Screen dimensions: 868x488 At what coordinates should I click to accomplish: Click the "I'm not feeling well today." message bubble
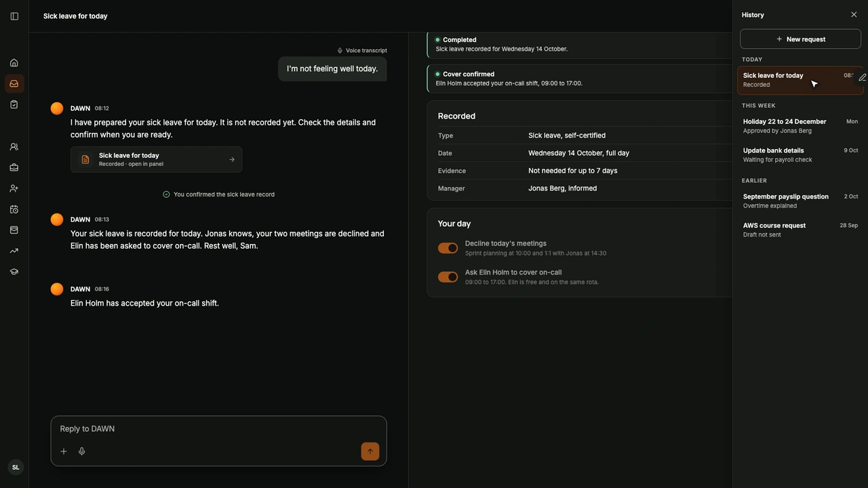(332, 69)
